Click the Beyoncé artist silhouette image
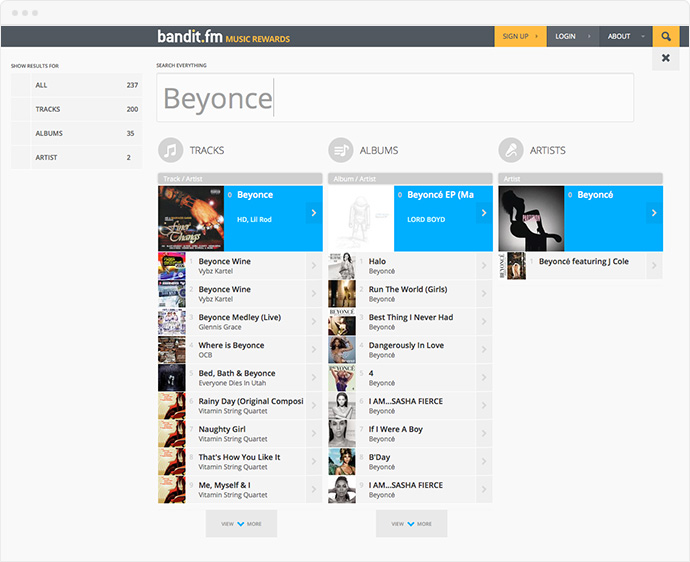This screenshot has width=690, height=562. pos(531,219)
